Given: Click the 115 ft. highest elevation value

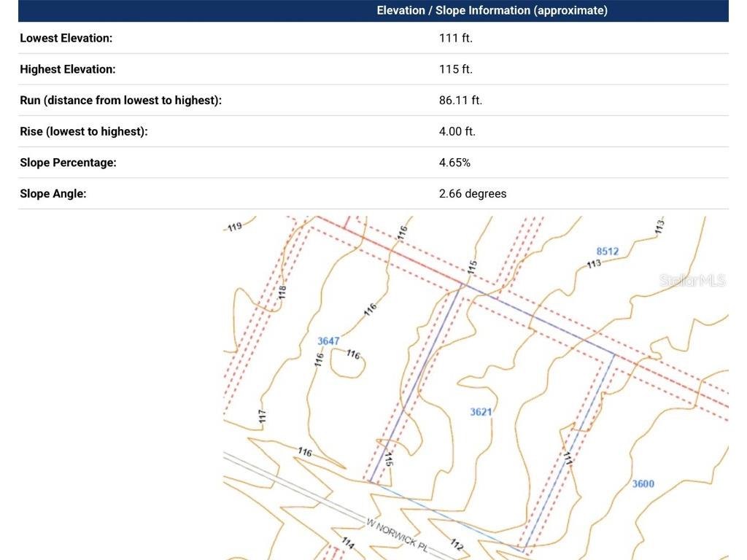Looking at the screenshot, I should pyautogui.click(x=456, y=69).
